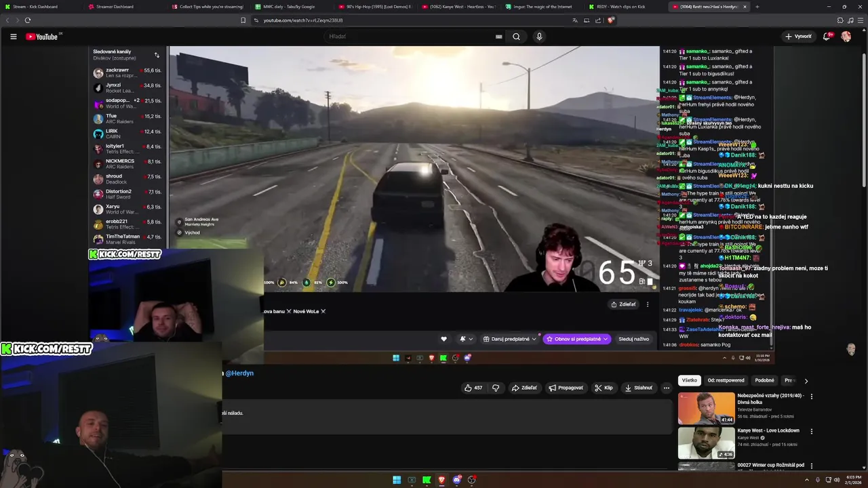Open the Kick app icon in taskbar
Screen dimensions: 868x488
point(427,480)
